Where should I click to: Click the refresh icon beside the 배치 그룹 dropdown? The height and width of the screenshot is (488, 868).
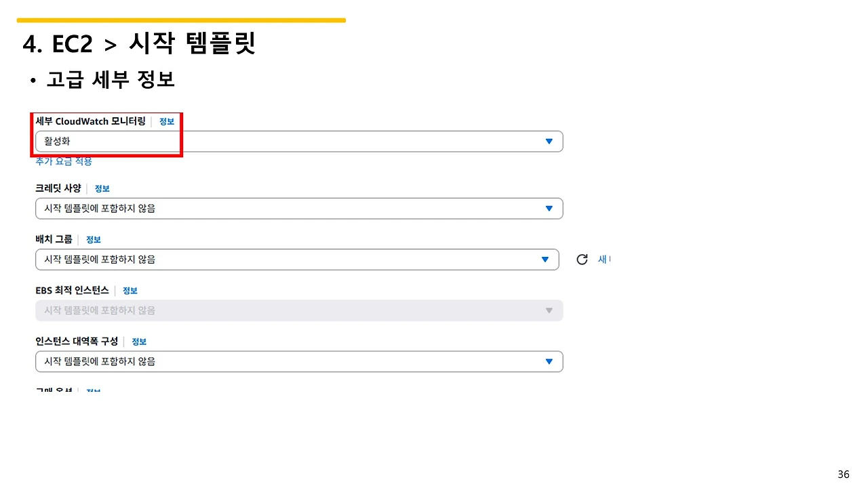pos(582,259)
